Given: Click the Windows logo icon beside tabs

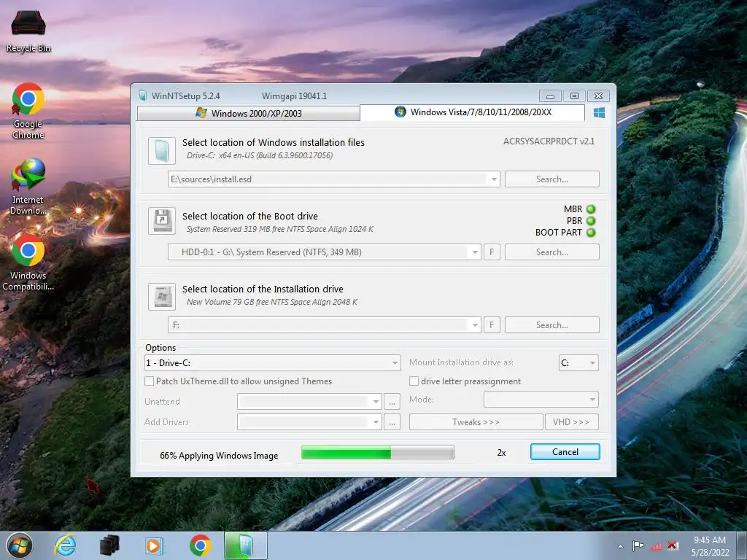Looking at the screenshot, I should pyautogui.click(x=600, y=112).
